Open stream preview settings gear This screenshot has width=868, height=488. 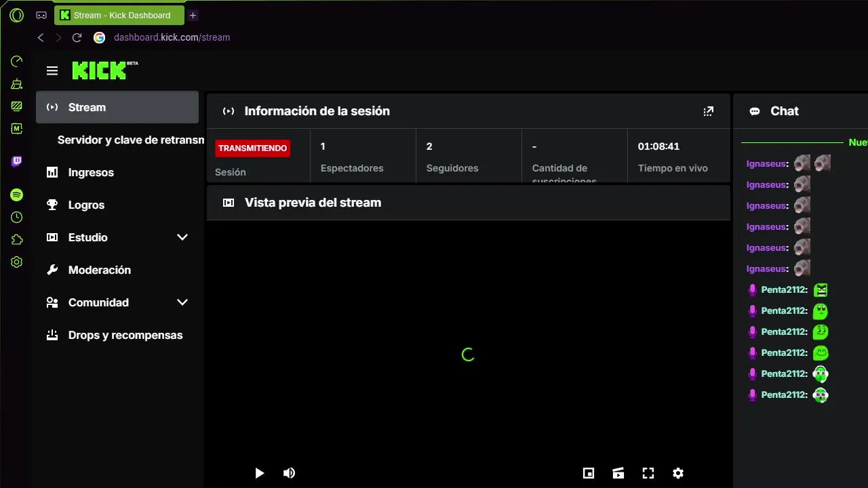coord(678,473)
